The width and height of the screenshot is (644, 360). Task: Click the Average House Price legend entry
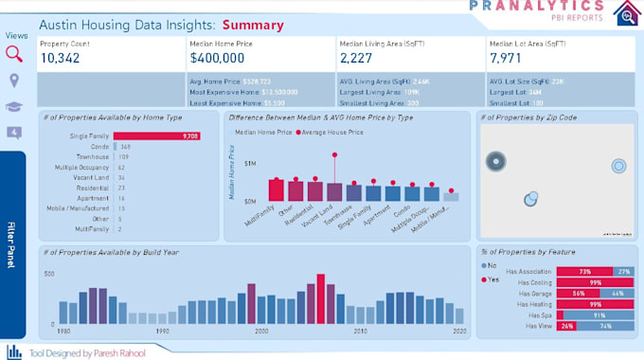330,133
